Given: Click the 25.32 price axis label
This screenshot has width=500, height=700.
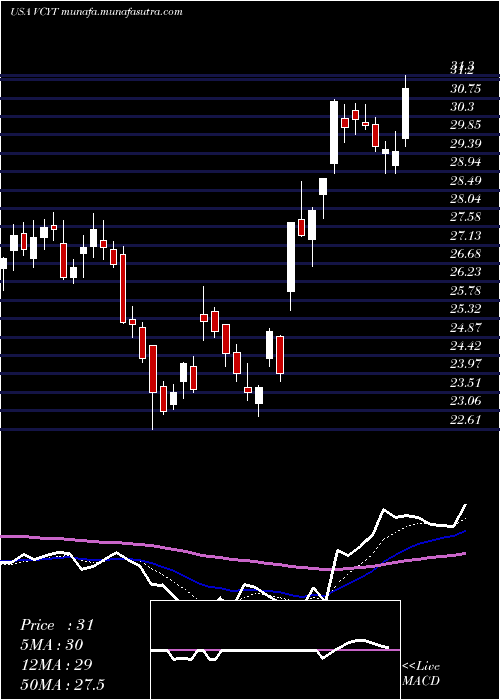Looking at the screenshot, I should [x=466, y=309].
